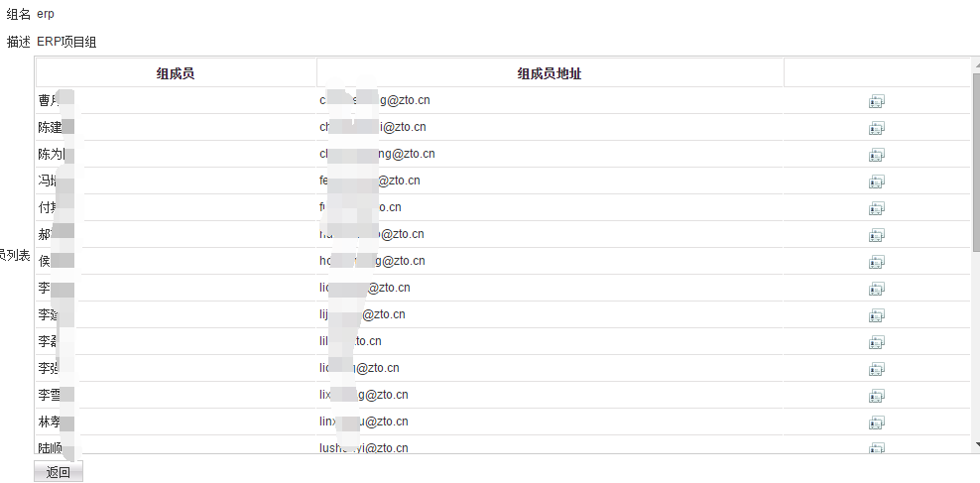The width and height of the screenshot is (980, 483).
Task: Select the lush...yi@zto.cn address cell
Action: tap(550, 445)
